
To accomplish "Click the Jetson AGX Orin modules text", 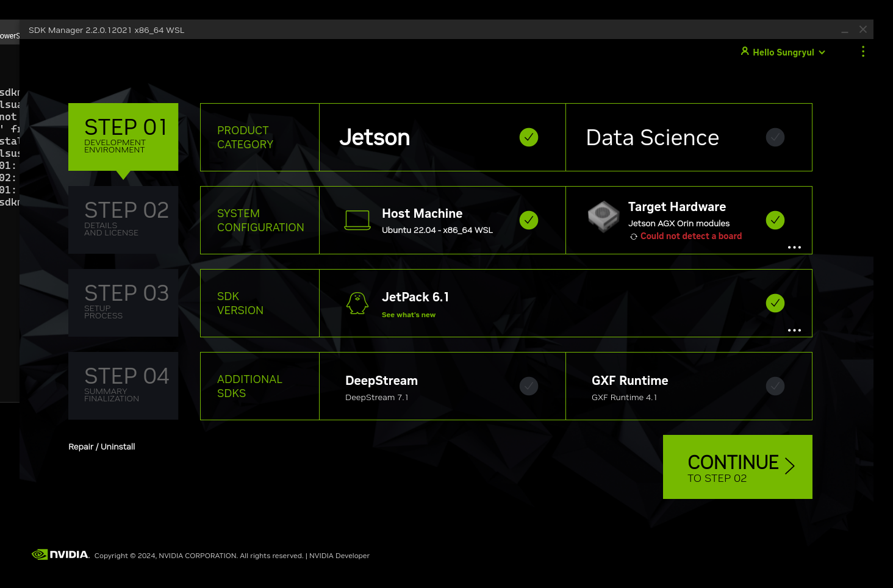I will coord(679,223).
